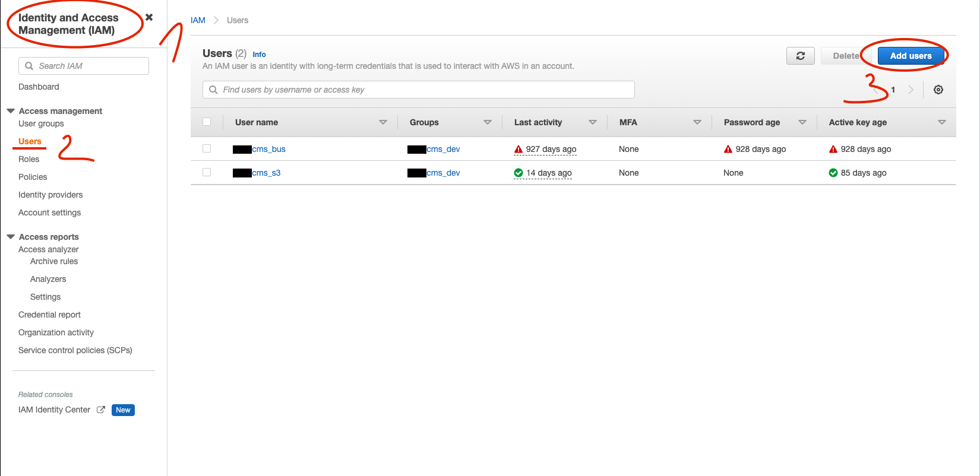Screen dimensions: 980x476
Task: Select the checkbox for the cms_s3 user
Action: point(207,172)
